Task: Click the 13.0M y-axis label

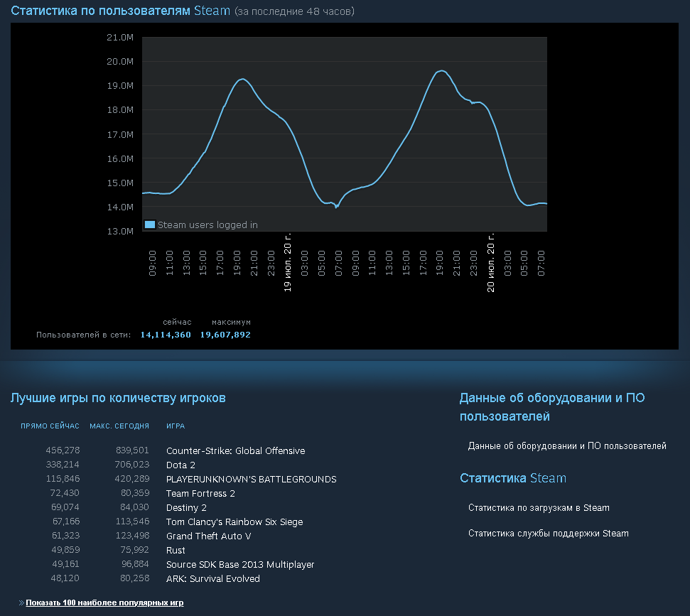Action: coord(120,232)
